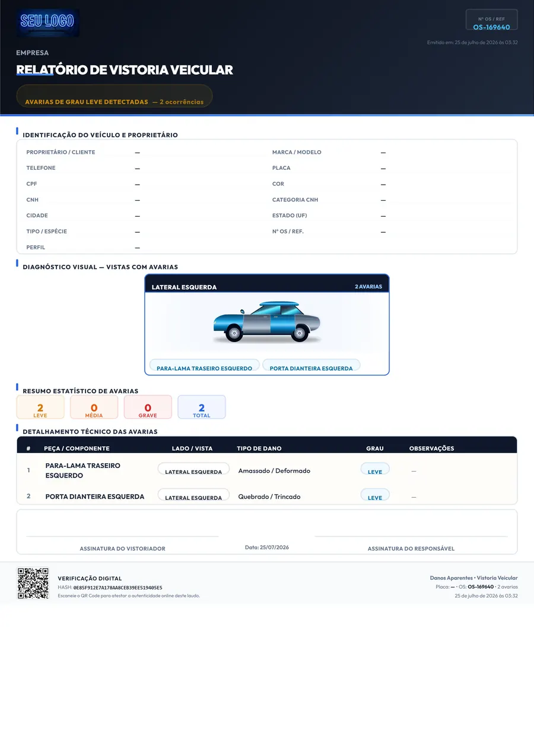
Task: Click 'Amassado / Deformado' damage type
Action: [x=274, y=471]
